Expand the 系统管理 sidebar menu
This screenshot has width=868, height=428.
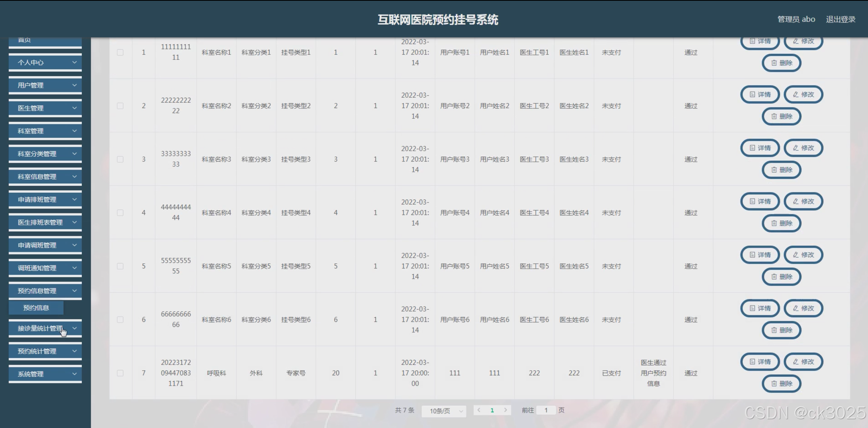point(45,374)
